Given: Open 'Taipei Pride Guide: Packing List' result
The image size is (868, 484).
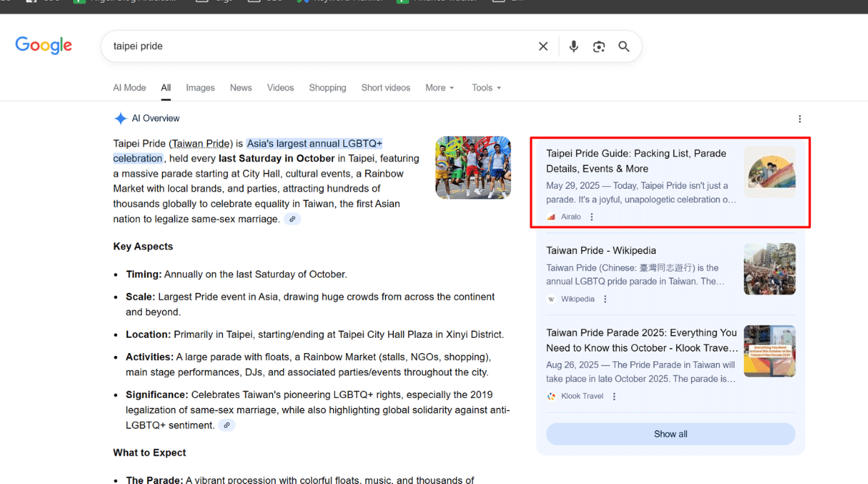Looking at the screenshot, I should pyautogui.click(x=636, y=161).
